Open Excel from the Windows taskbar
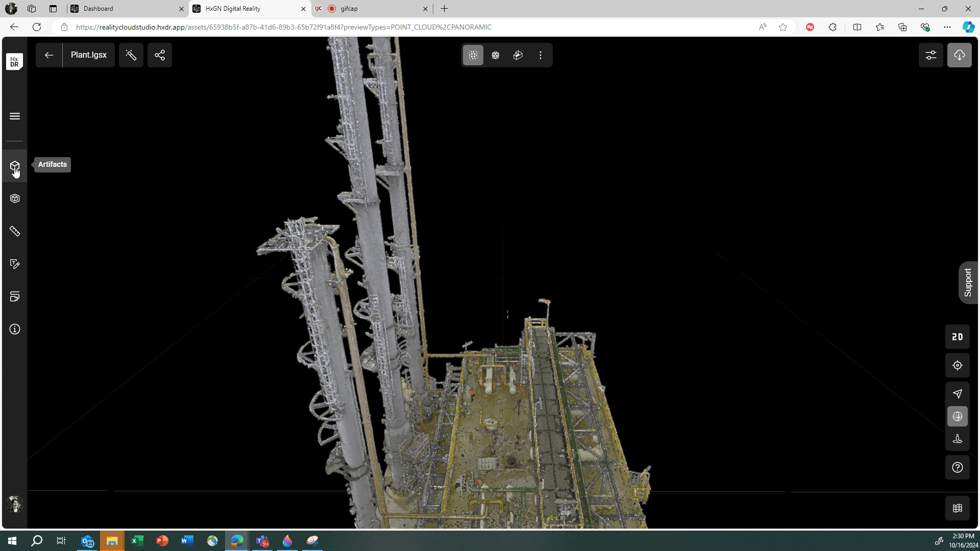The height and width of the screenshot is (551, 980). pyautogui.click(x=137, y=541)
